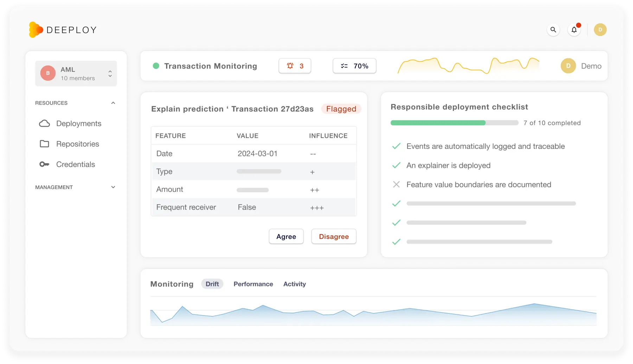Click the Deeploy logo
The width and height of the screenshot is (633, 364).
pos(63,30)
